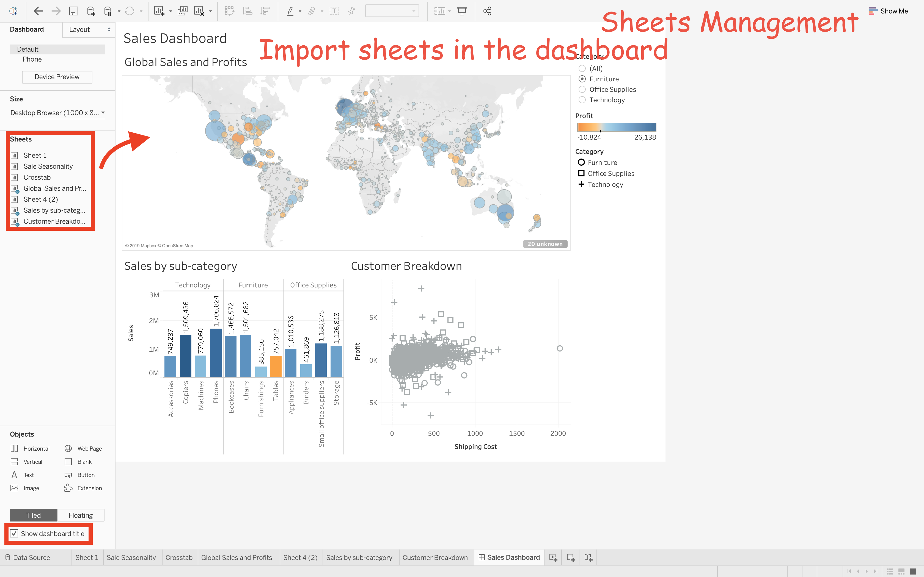Click the save workbook icon
924x577 pixels.
click(73, 11)
